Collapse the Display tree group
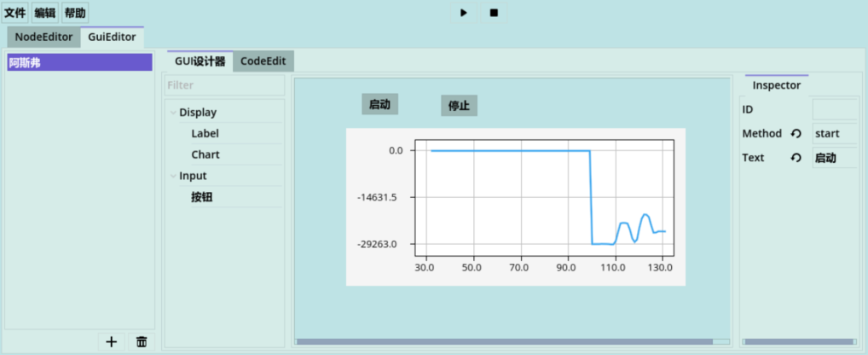The width and height of the screenshot is (868, 355). [173, 113]
